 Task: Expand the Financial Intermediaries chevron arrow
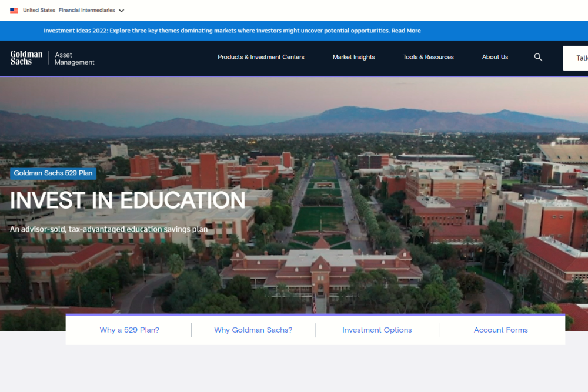coord(122,11)
